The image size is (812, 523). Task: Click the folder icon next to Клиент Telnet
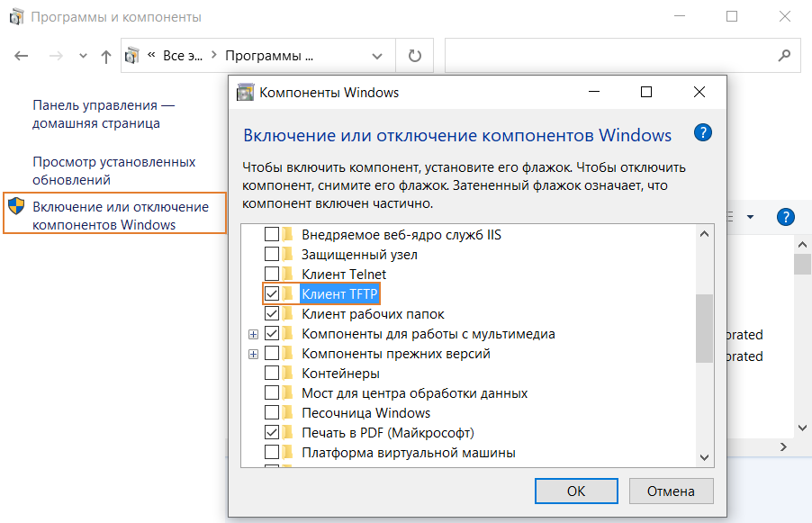[x=288, y=274]
